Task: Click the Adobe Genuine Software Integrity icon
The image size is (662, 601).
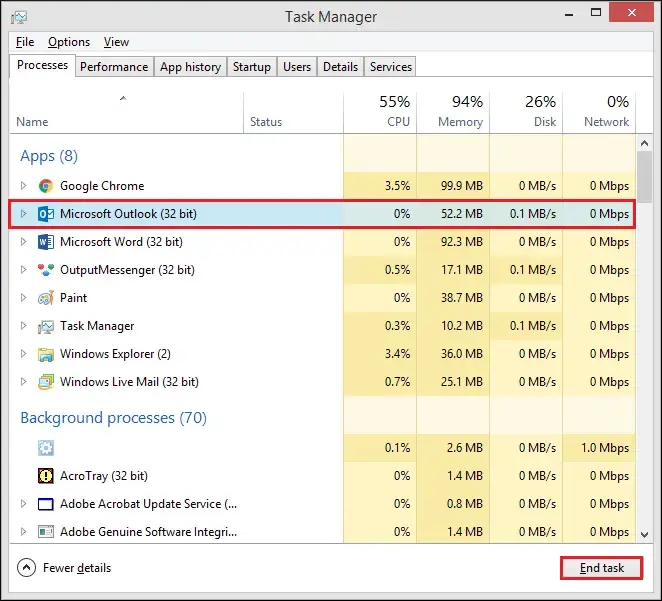Action: pos(46,532)
